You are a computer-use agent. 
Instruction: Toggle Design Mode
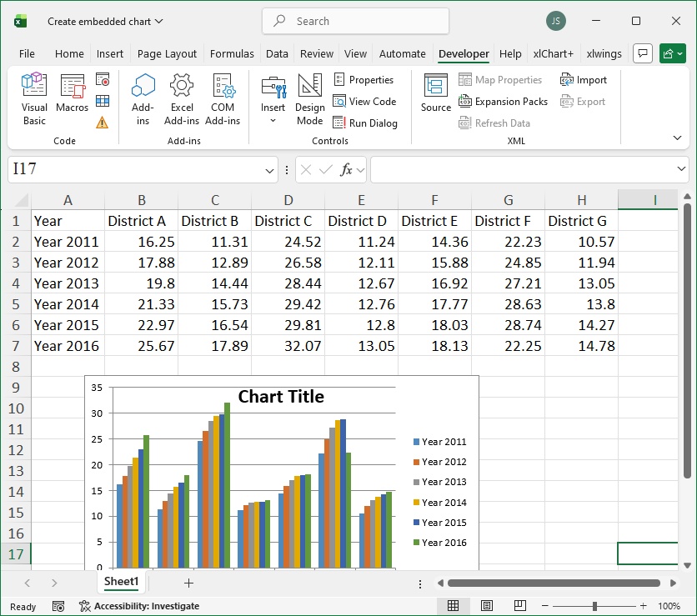click(310, 99)
